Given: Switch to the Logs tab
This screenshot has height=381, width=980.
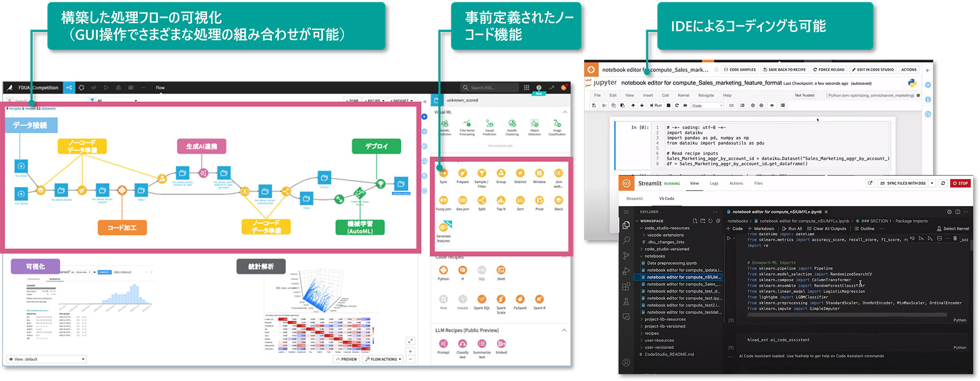Looking at the screenshot, I should pos(714,183).
